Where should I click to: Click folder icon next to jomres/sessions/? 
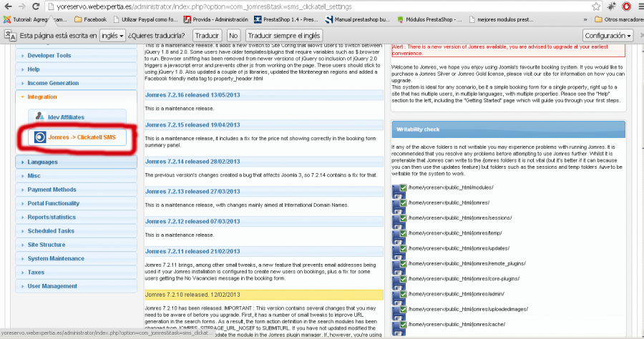tap(399, 220)
